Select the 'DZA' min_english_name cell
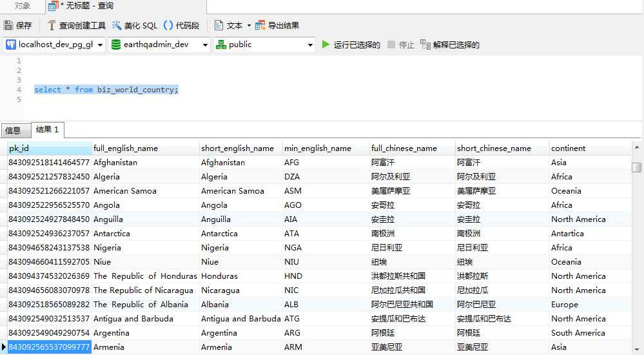This screenshot has height=355, width=644. coord(327,177)
